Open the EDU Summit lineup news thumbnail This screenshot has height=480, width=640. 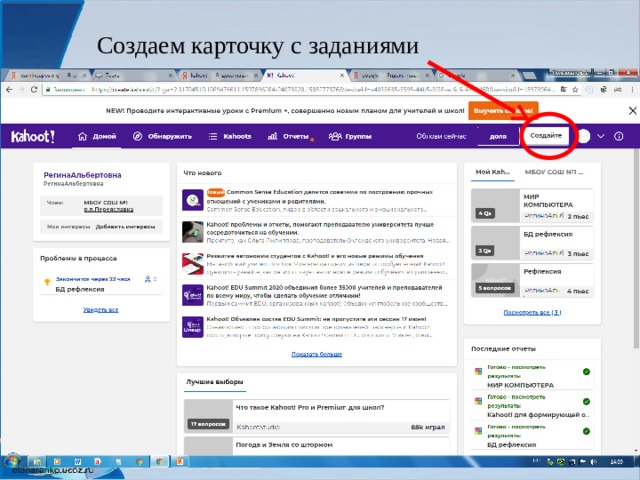pyautogui.click(x=193, y=327)
